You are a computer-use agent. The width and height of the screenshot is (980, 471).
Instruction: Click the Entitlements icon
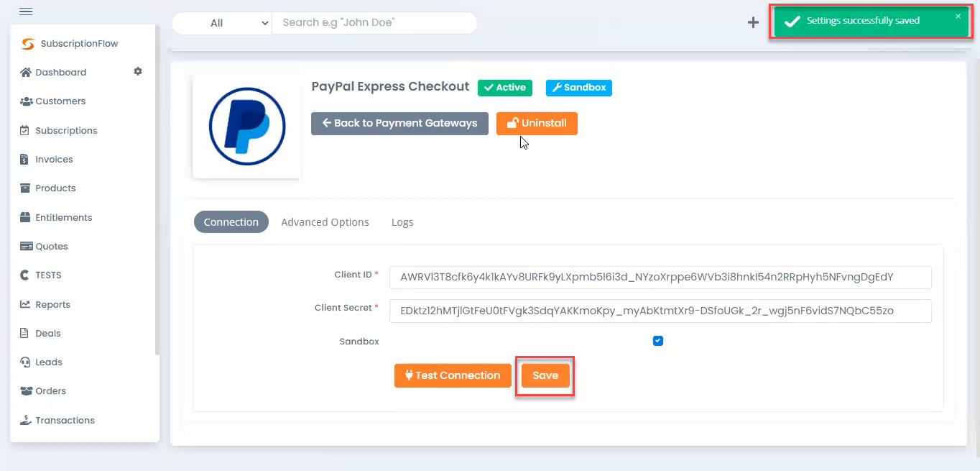point(25,217)
